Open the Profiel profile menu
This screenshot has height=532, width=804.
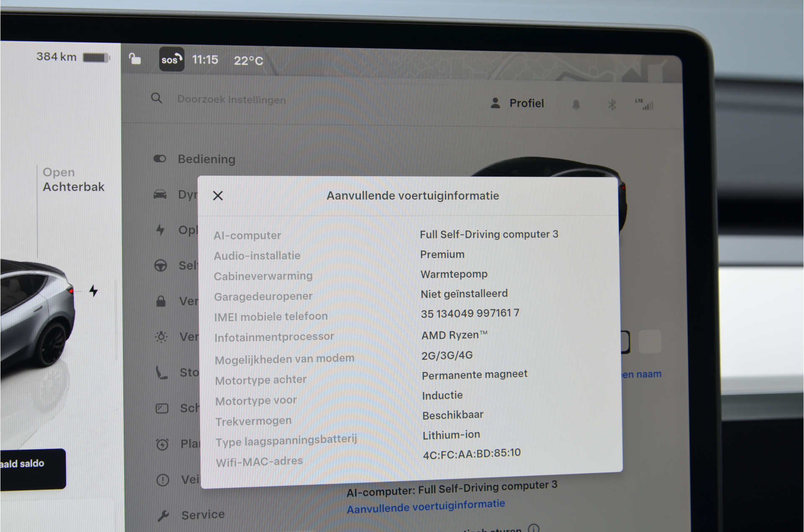517,103
